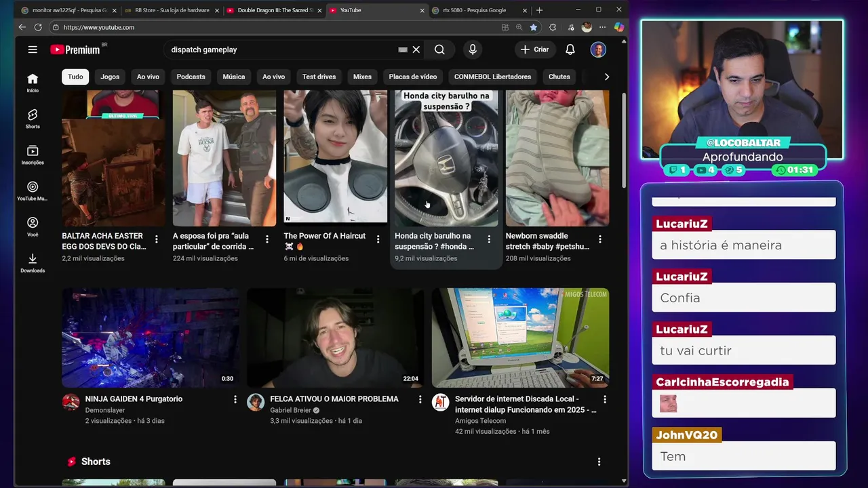
Task: Open Downloads in the sidebar
Action: pos(33,262)
